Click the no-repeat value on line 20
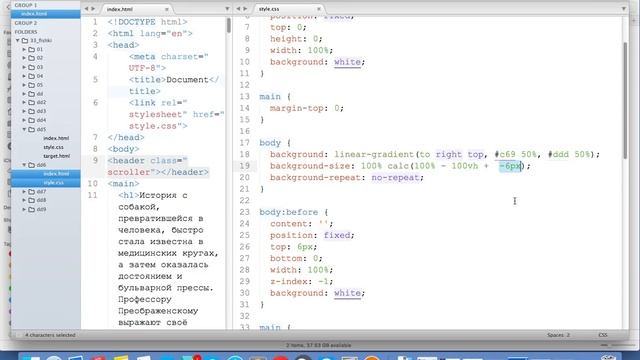 point(395,178)
